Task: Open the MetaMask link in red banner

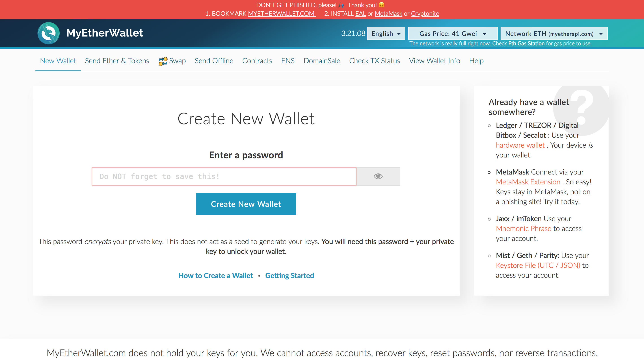Action: [388, 13]
